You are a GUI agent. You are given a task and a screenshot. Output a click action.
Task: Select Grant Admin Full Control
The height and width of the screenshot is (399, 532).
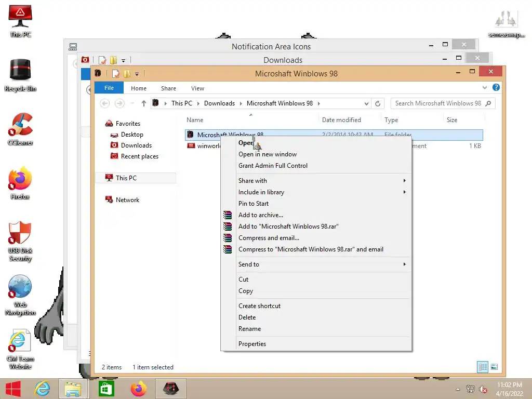316,166
